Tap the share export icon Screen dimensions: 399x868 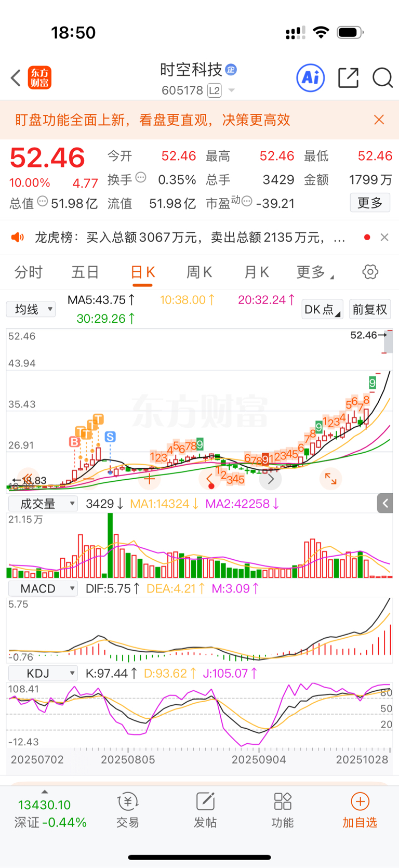348,78
